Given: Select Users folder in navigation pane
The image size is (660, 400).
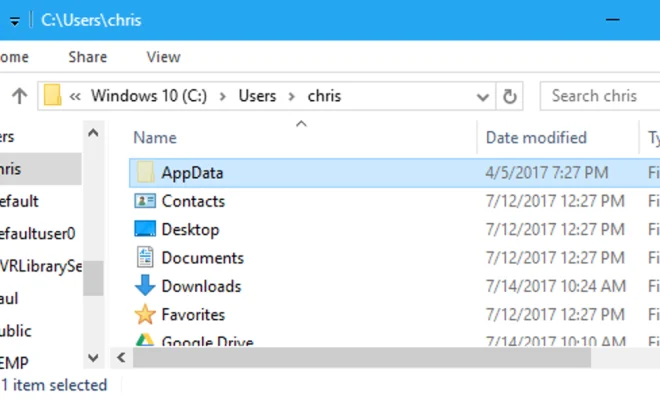Looking at the screenshot, I should [x=7, y=136].
